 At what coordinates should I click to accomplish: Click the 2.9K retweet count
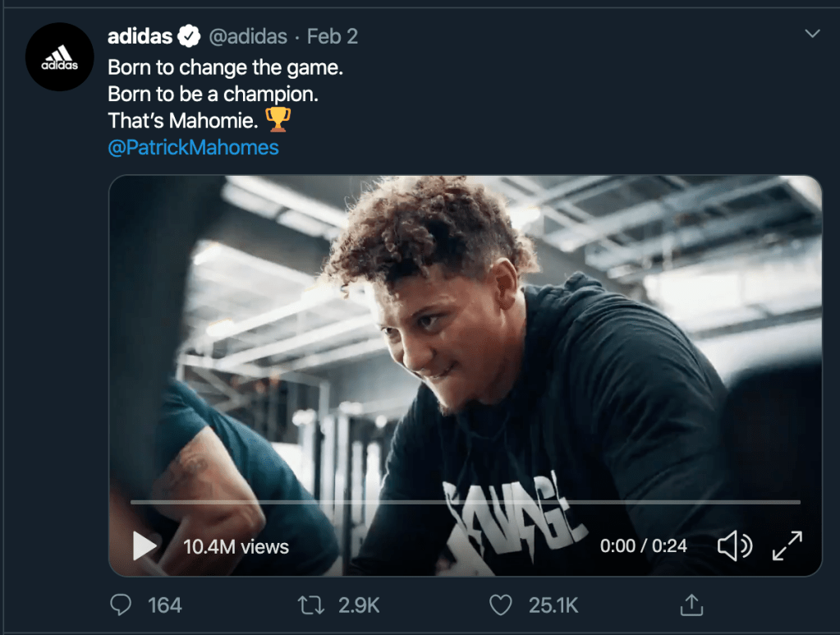tap(359, 605)
